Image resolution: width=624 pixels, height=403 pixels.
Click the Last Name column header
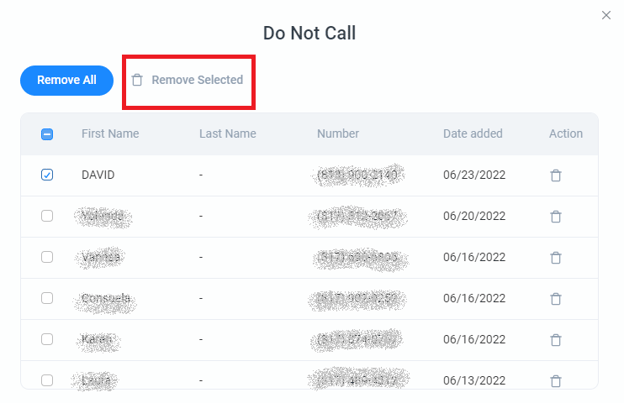(x=227, y=134)
